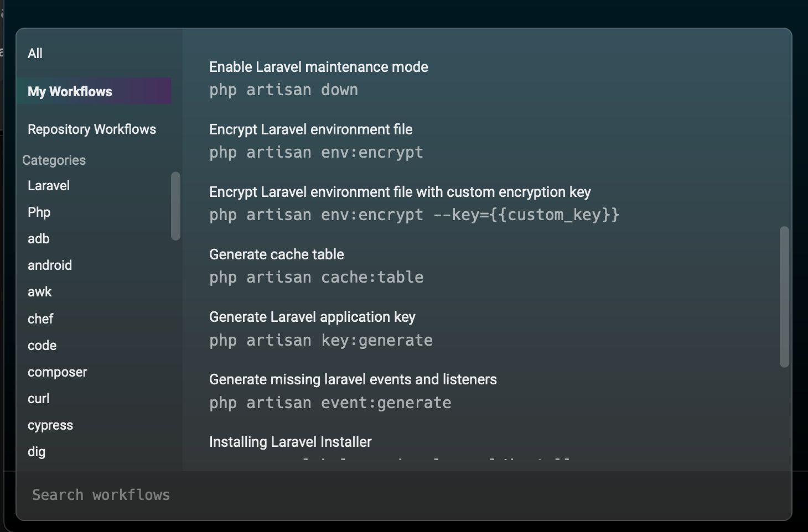Choose the Laravel category

click(x=49, y=186)
